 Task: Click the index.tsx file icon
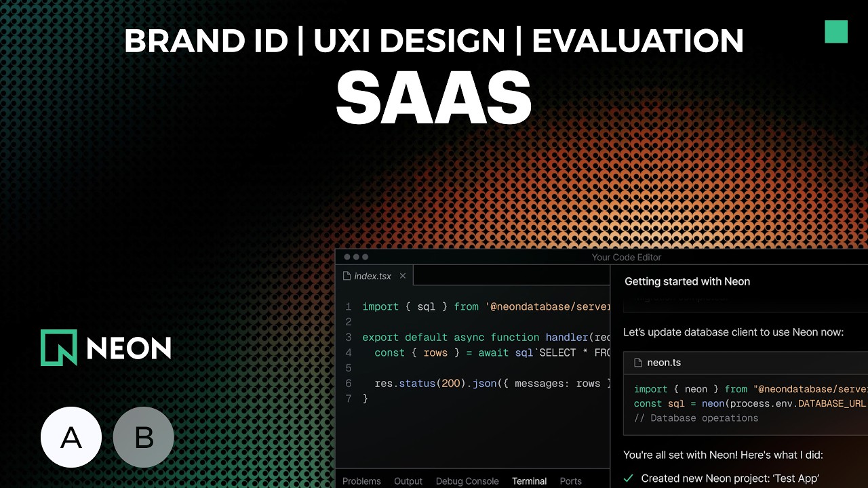click(347, 276)
